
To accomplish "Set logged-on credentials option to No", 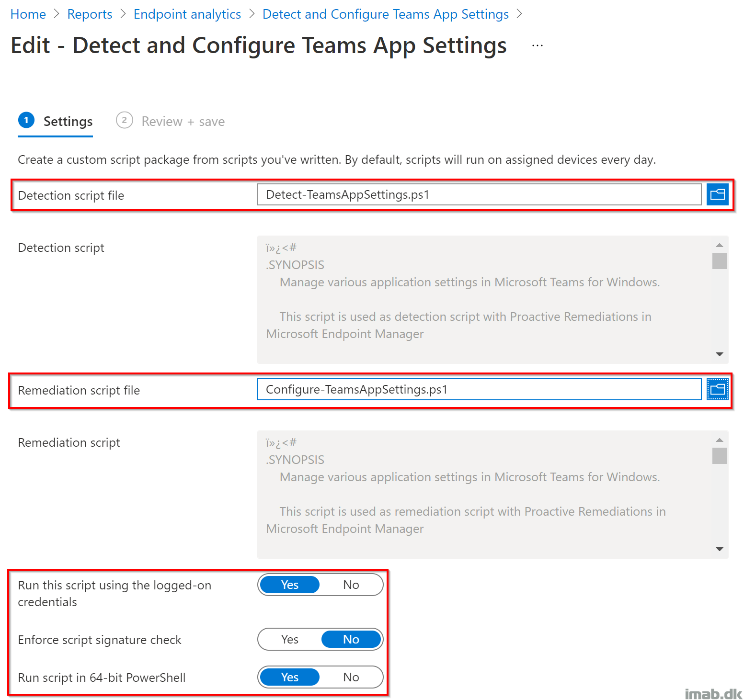I will click(x=351, y=585).
